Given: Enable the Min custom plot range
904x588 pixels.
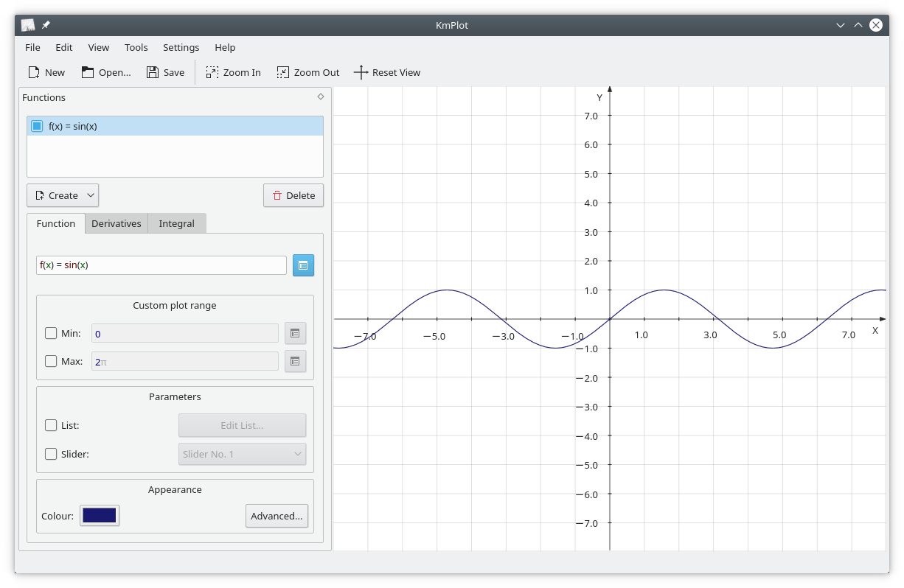Looking at the screenshot, I should pos(51,333).
